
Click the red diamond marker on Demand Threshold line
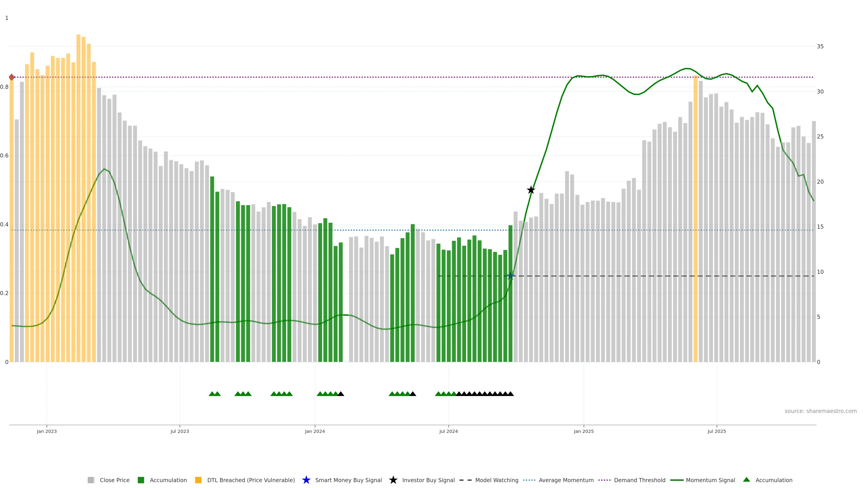point(12,77)
